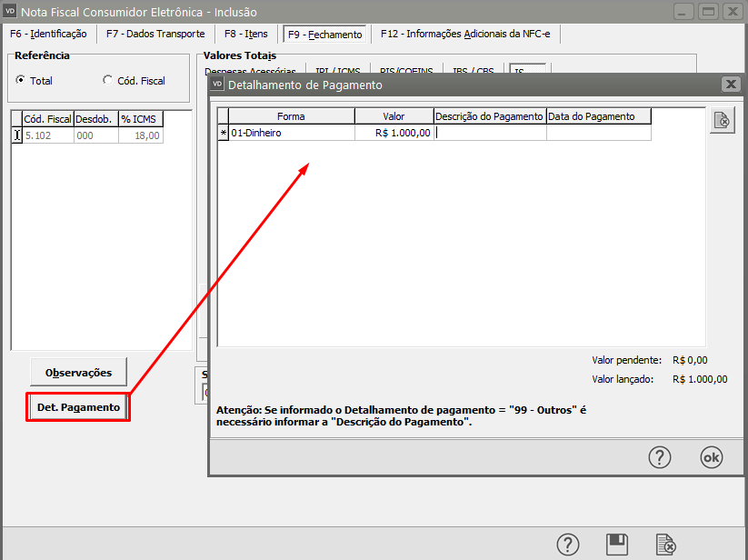Click the VD icon in the Detalhamento title bar

point(217,85)
